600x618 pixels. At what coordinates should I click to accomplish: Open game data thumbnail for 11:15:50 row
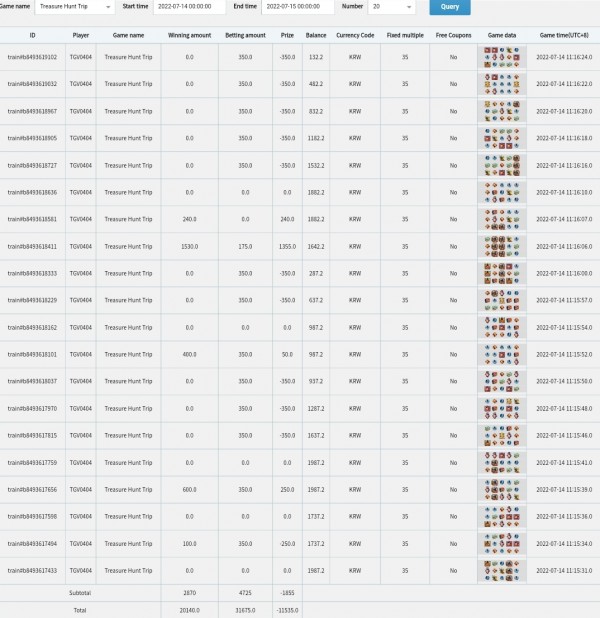pos(502,381)
